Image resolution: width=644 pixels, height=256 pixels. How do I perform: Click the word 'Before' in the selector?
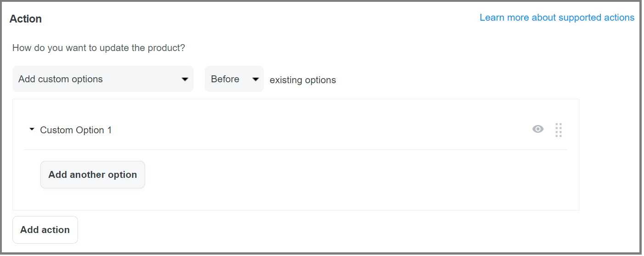tap(225, 79)
